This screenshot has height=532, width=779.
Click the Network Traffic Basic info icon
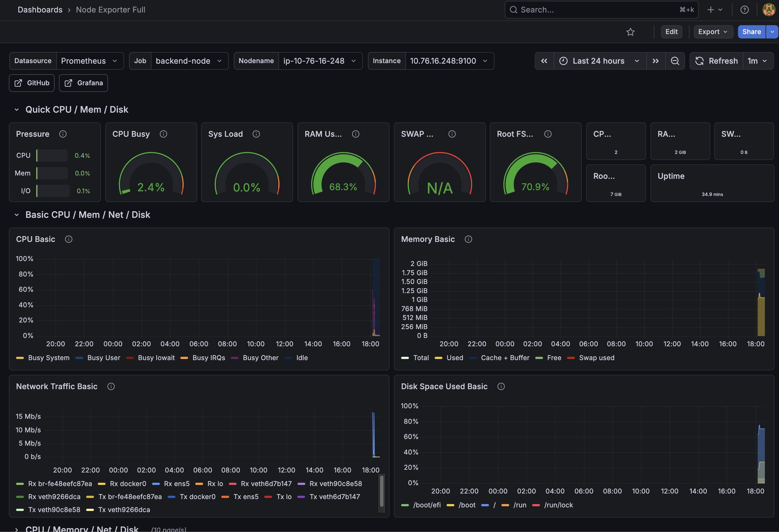(x=111, y=387)
